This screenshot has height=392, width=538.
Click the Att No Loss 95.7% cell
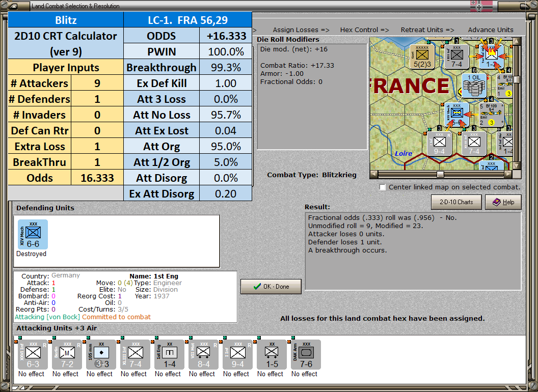coord(226,115)
